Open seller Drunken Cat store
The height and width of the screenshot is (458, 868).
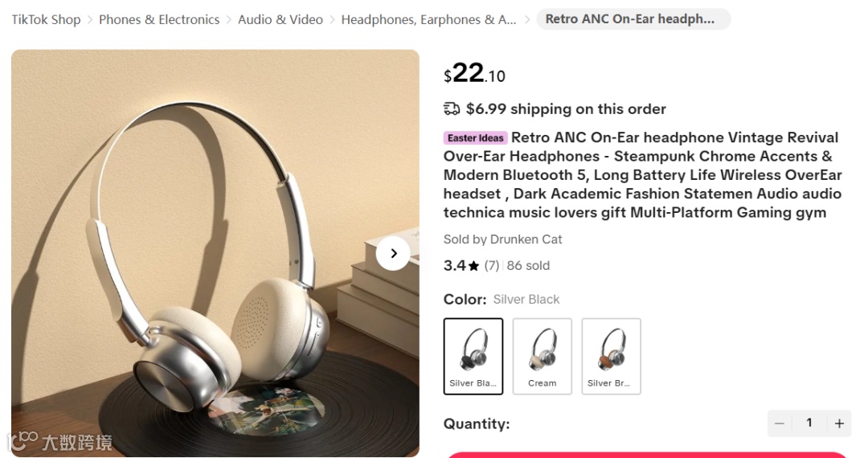[526, 239]
